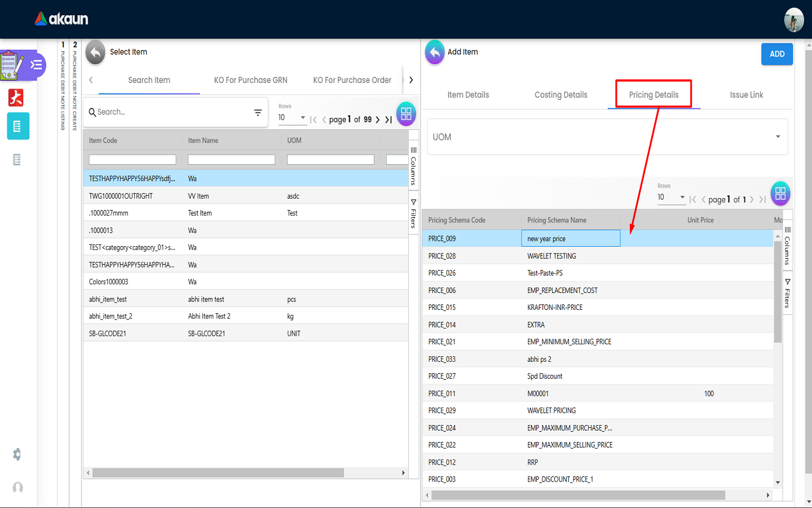Go to last page of item list
The height and width of the screenshot is (508, 812).
[389, 120]
